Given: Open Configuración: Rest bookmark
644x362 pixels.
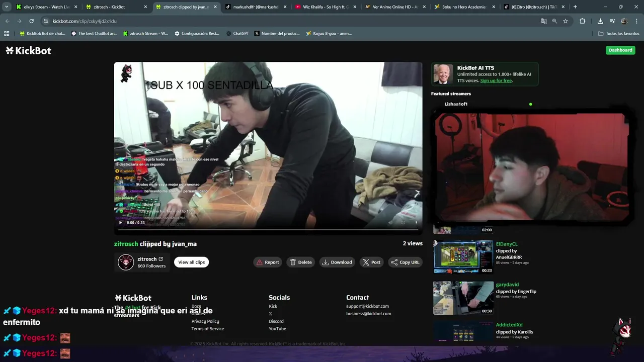Looking at the screenshot, I should 197,33.
